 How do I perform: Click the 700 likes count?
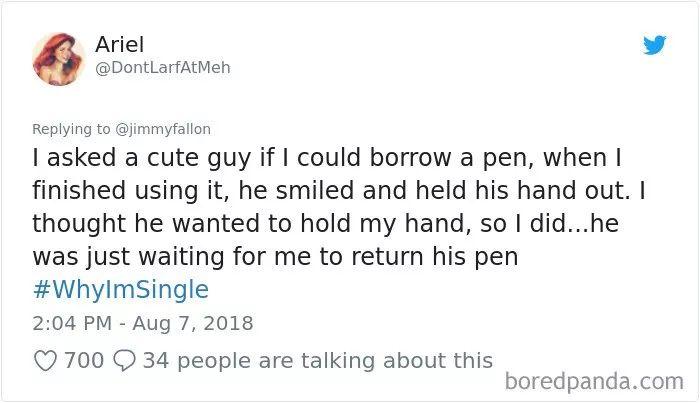tap(83, 360)
